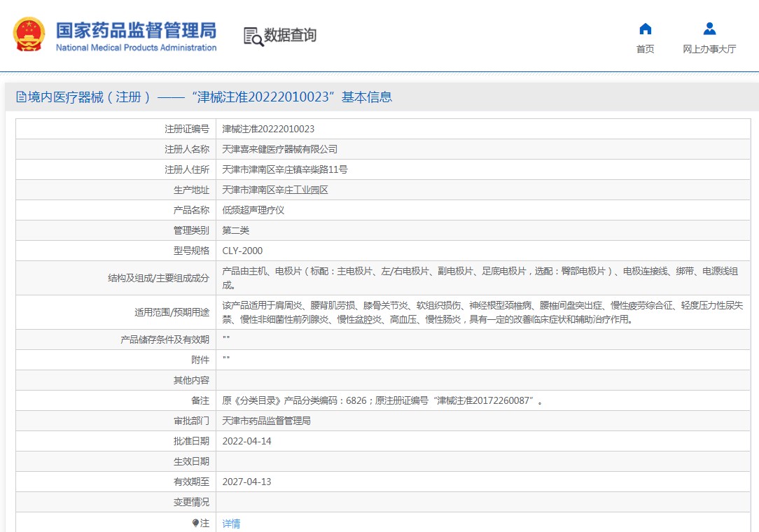The image size is (759, 532).
Task: Select model value CLY-2000
Action: pos(242,251)
